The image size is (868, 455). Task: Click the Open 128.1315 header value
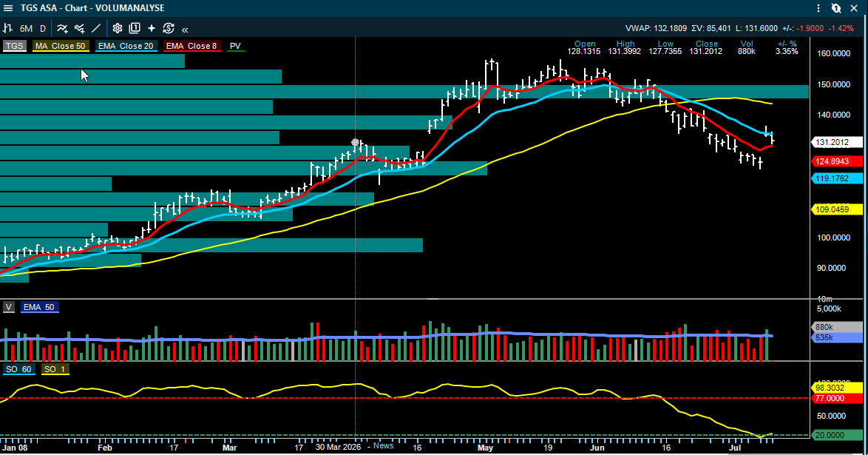(584, 51)
